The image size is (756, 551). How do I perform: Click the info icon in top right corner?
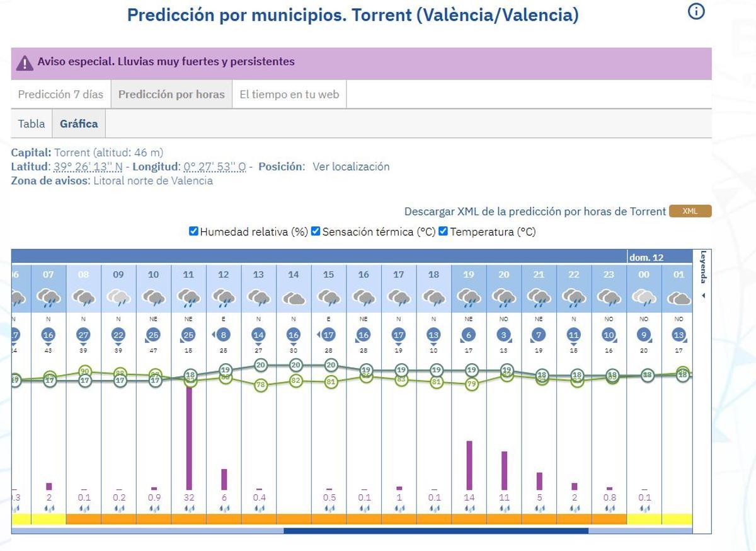pos(695,12)
